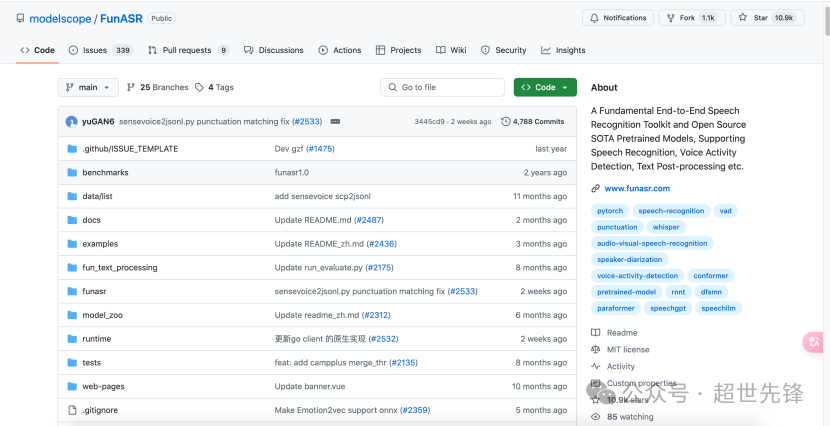Open the examples folder
This screenshot has height=426, width=830.
click(100, 244)
